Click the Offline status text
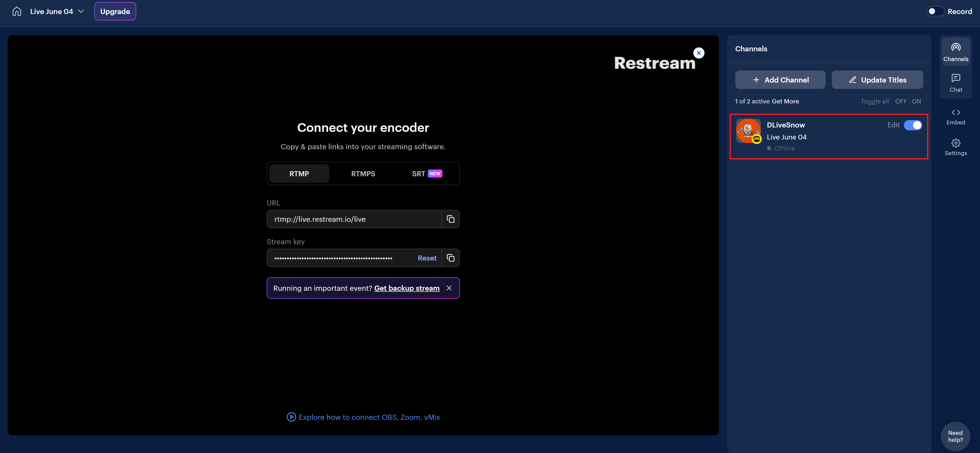 point(784,148)
